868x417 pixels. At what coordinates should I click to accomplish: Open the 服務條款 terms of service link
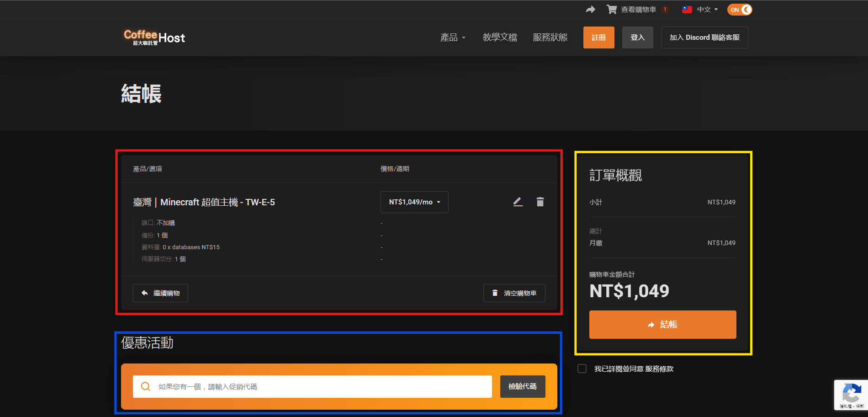pyautogui.click(x=659, y=369)
